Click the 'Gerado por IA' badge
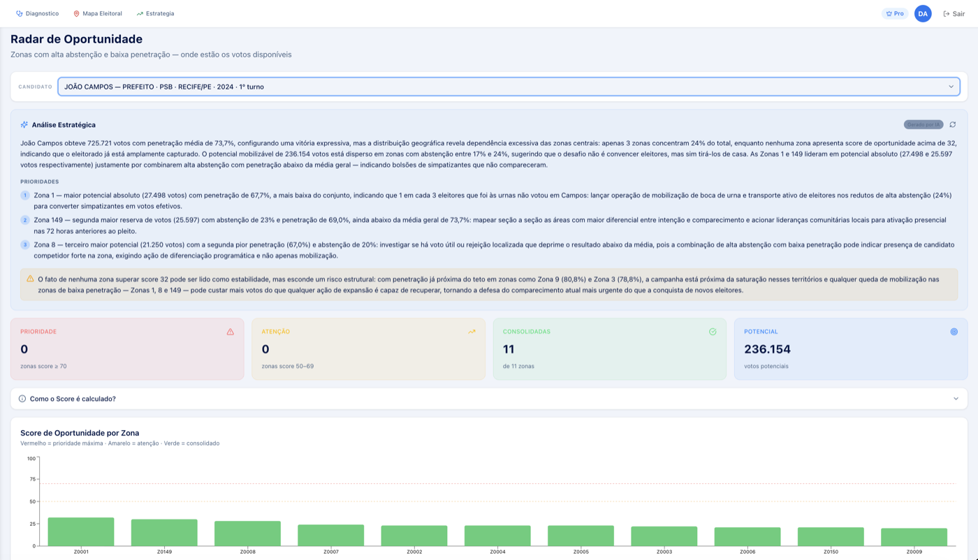Image resolution: width=978 pixels, height=560 pixels. tap(923, 125)
